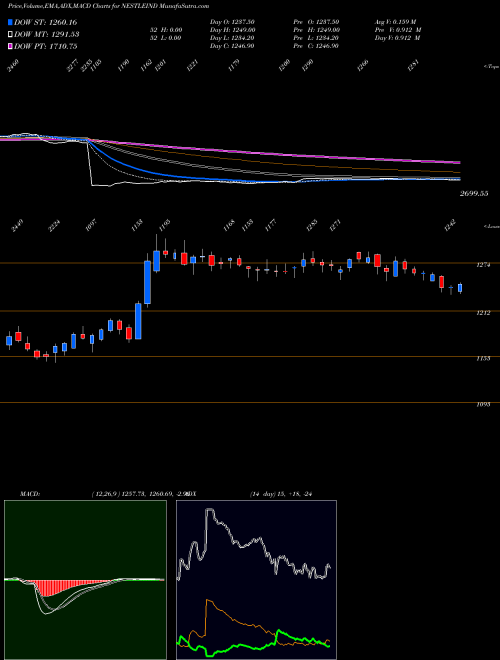
Task: Click the 'Pre V: 0.912 M' value
Action: click(398, 30)
